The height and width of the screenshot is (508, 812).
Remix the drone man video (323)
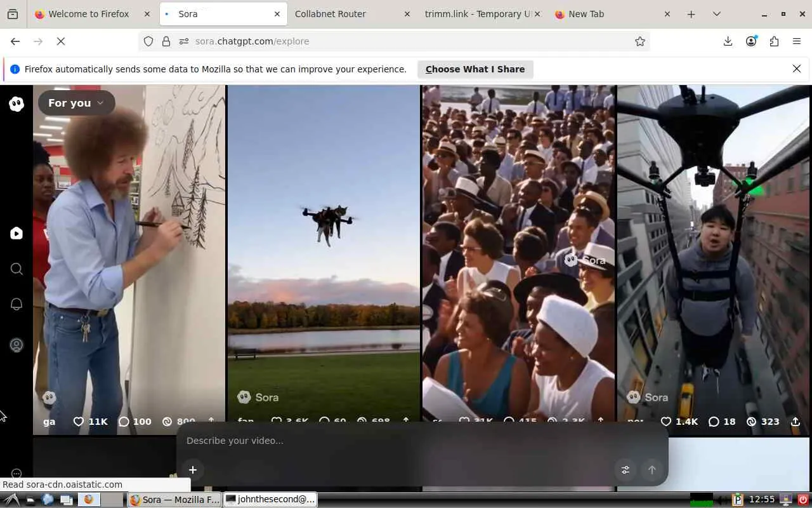point(763,422)
